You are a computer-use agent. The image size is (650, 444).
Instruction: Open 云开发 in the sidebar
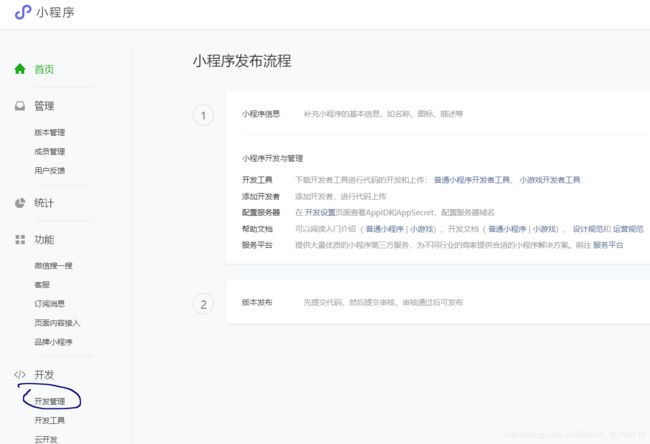pos(46,439)
